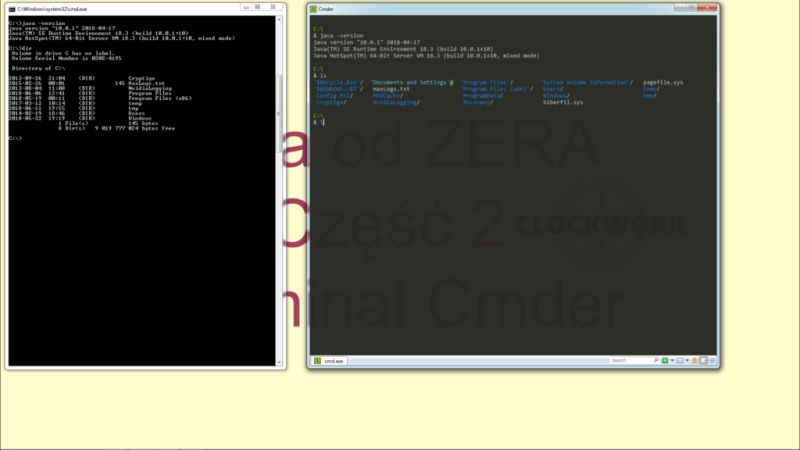Open Cmder settings hamburger menu icon
The height and width of the screenshot is (450, 800).
[x=712, y=360]
